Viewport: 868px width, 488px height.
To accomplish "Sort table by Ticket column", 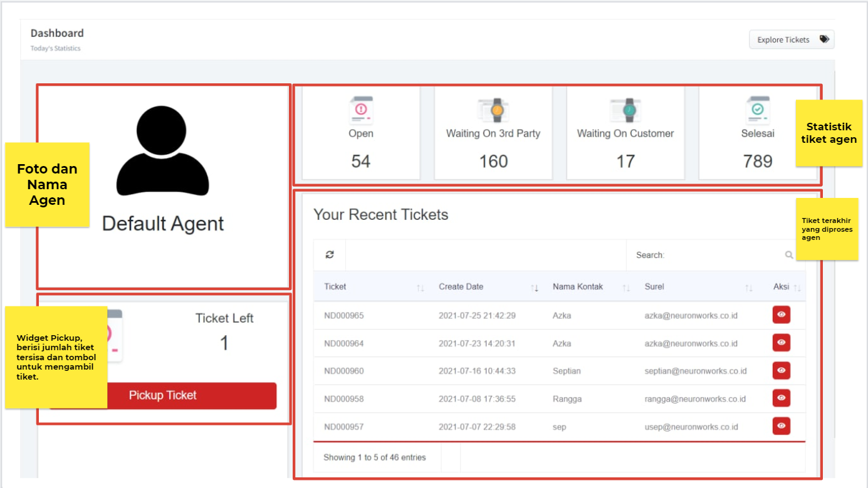I will (x=420, y=288).
